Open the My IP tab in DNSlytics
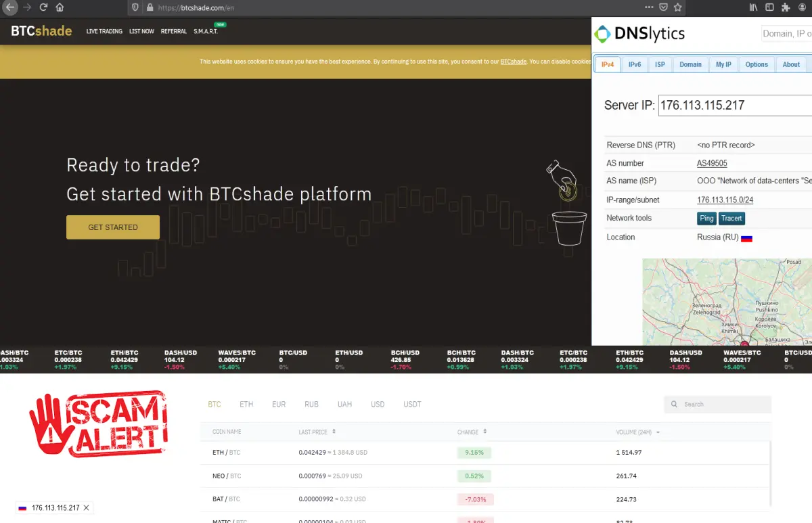Viewport: 812px width, 523px height. point(724,64)
